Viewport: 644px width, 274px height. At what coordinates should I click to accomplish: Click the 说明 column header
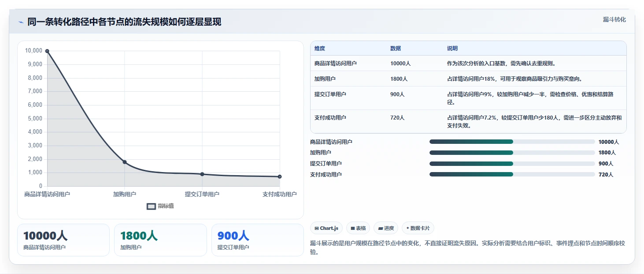pos(452,49)
